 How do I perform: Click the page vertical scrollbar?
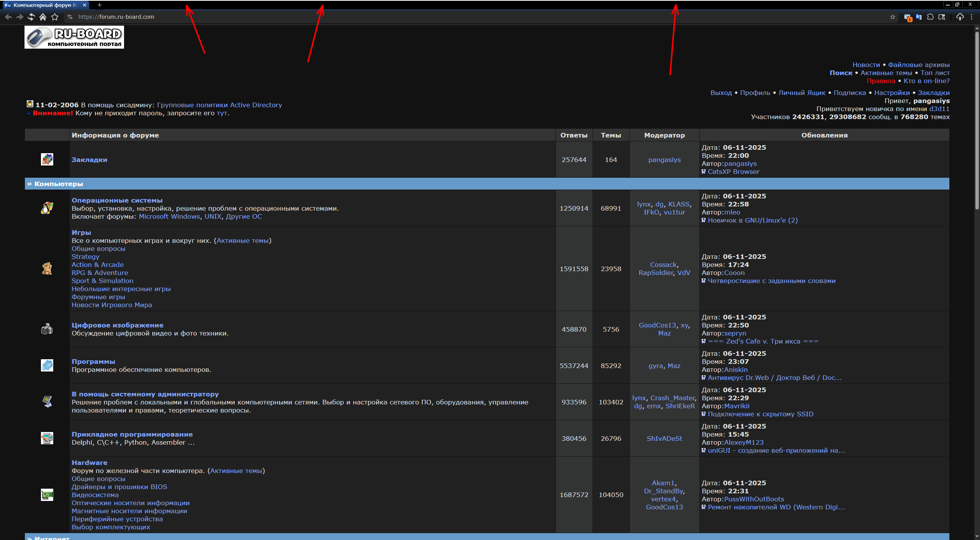coord(977,115)
